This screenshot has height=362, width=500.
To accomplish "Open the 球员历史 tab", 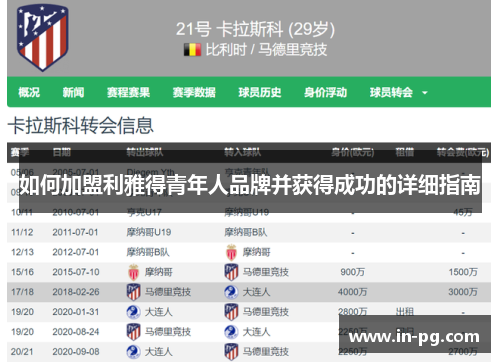I will (x=260, y=92).
